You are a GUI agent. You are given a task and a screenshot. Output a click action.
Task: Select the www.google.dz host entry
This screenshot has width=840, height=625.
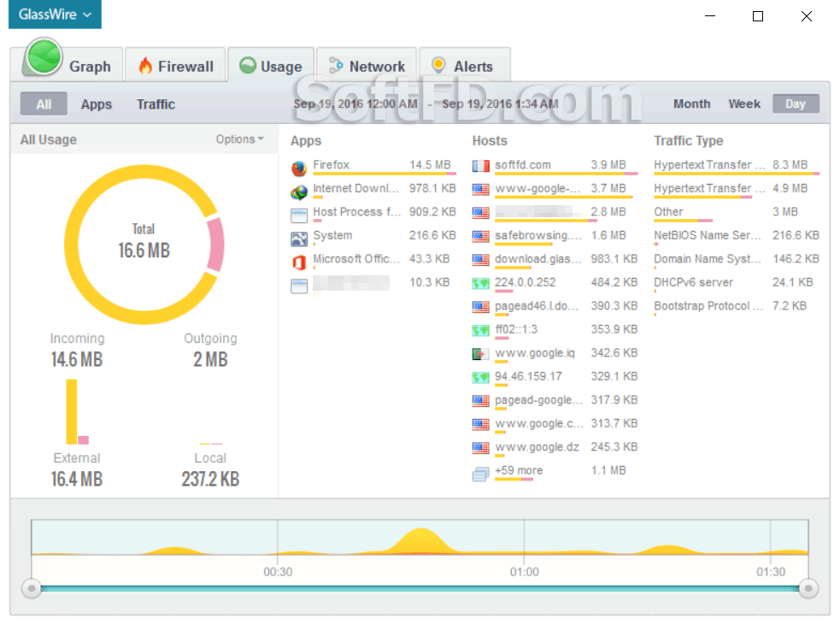pos(555,447)
